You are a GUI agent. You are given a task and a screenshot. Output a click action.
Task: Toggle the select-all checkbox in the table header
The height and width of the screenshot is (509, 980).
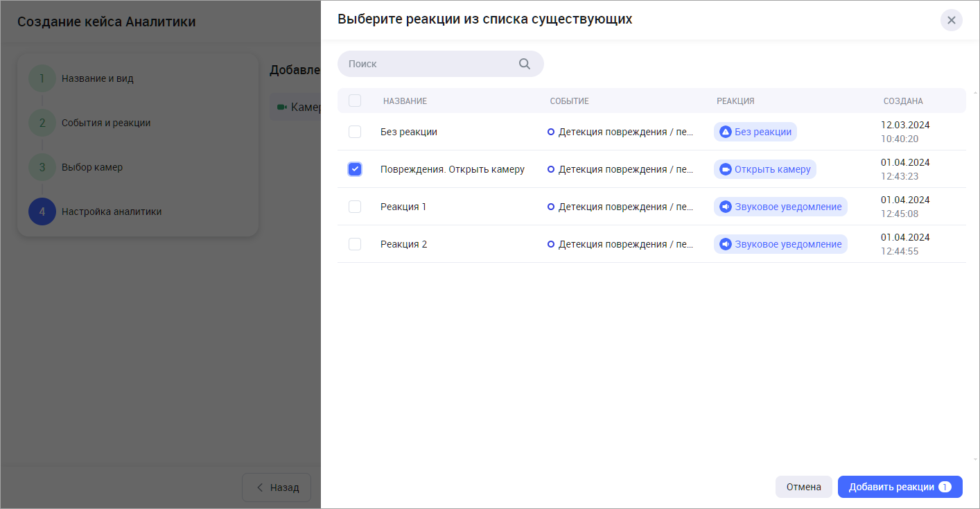(355, 101)
